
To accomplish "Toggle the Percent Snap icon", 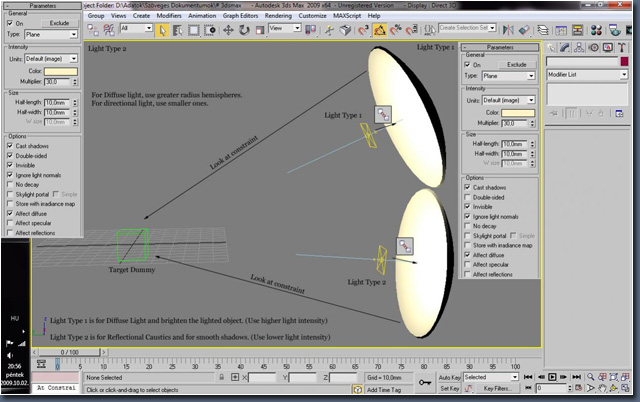I will pos(396,30).
